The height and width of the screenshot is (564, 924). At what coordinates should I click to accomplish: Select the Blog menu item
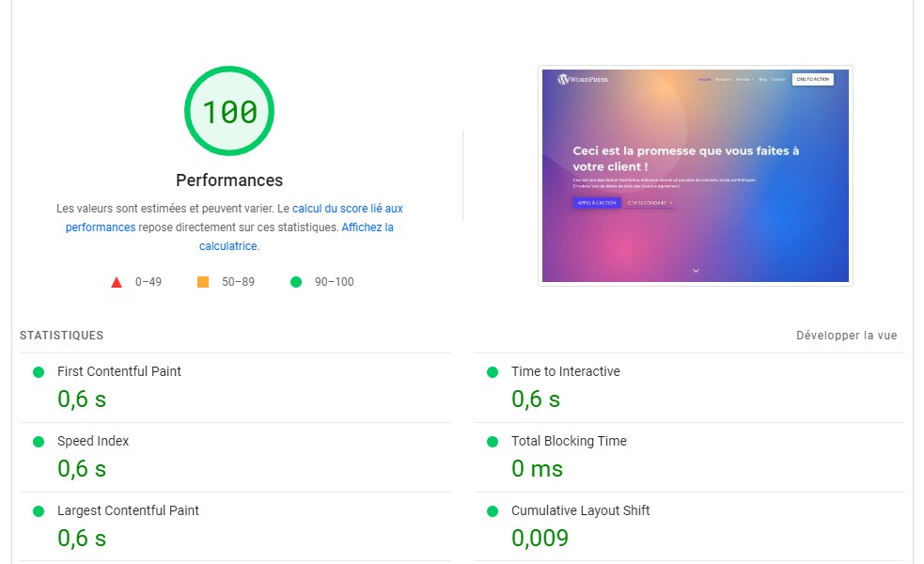pos(762,79)
